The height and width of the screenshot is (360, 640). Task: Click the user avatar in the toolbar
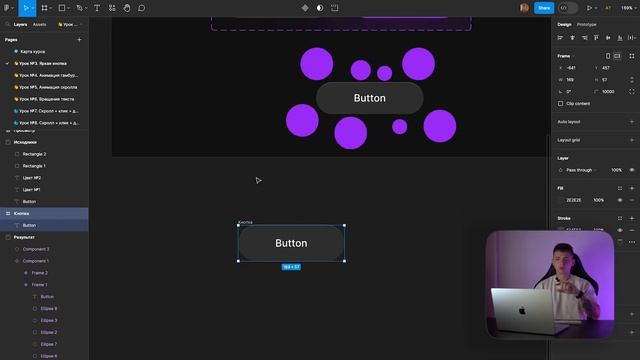(x=524, y=8)
